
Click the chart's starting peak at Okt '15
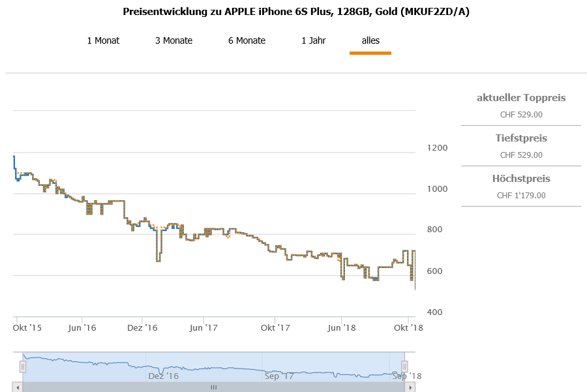(14, 157)
